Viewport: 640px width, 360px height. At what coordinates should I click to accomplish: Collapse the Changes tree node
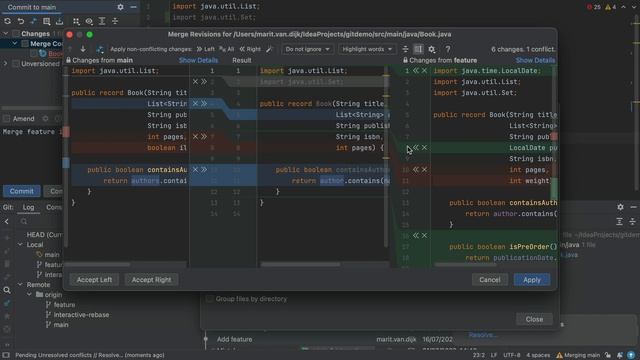6,33
